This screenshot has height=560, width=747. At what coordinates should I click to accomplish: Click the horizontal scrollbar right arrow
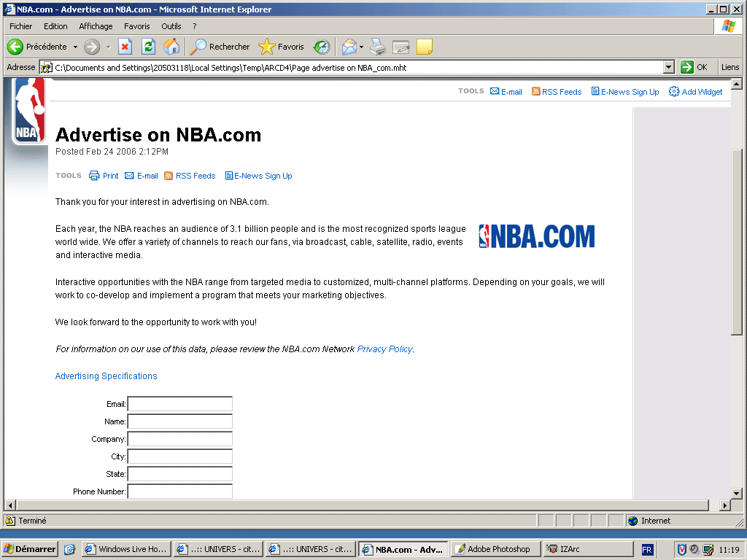(724, 505)
